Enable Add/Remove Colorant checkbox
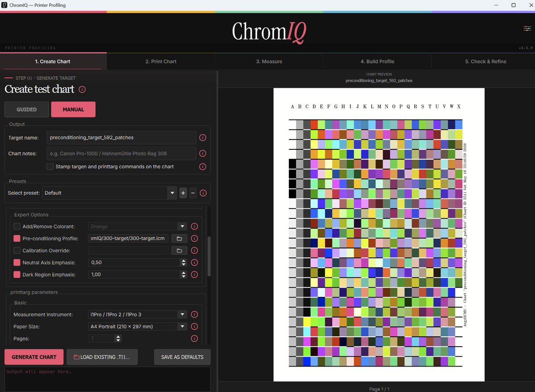 tap(17, 226)
